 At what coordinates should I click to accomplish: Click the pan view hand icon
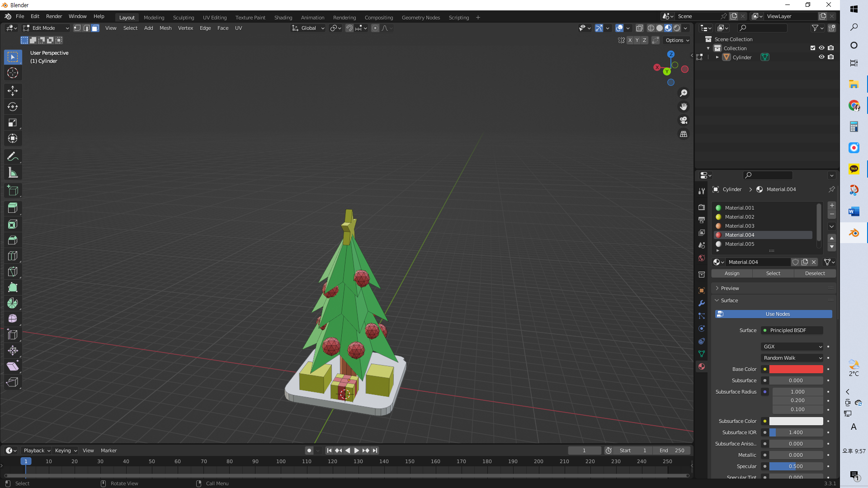(x=684, y=107)
